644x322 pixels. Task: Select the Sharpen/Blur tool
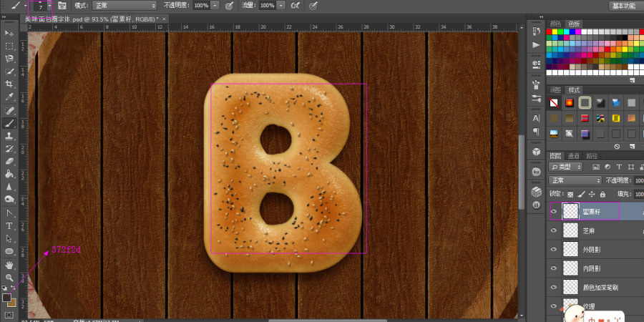pos(9,187)
